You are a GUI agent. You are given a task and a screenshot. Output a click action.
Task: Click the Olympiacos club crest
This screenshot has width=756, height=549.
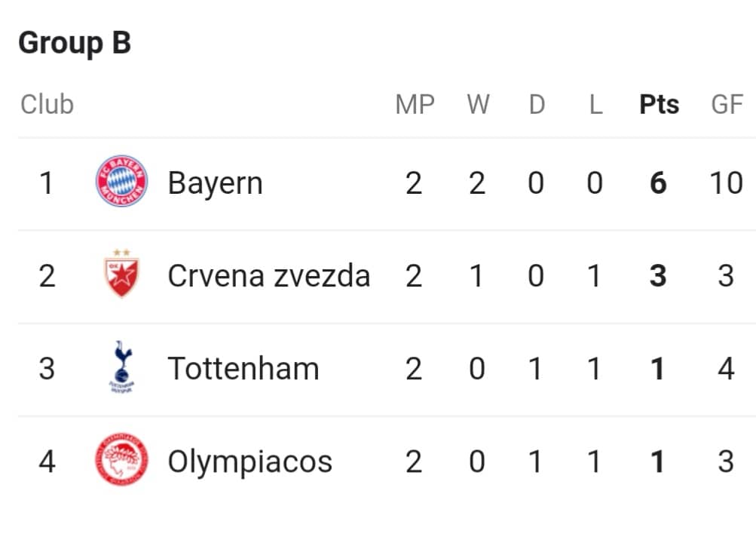point(121,459)
